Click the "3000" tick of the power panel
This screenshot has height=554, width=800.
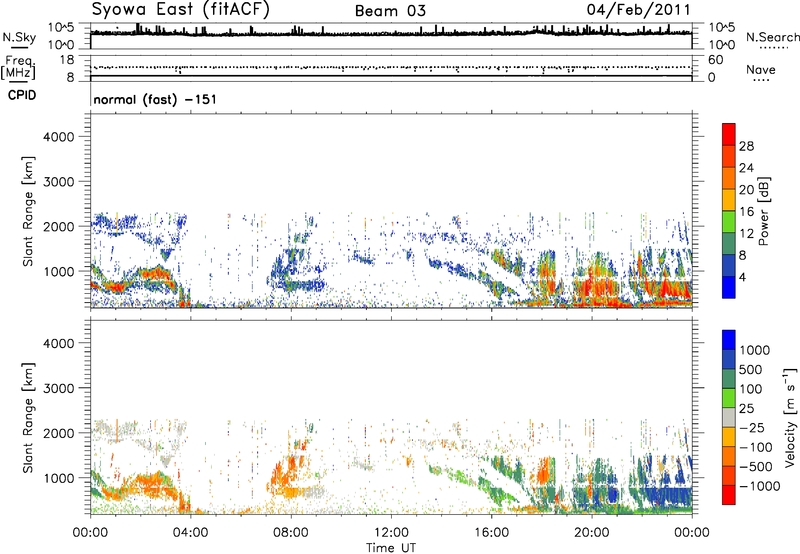[59, 182]
